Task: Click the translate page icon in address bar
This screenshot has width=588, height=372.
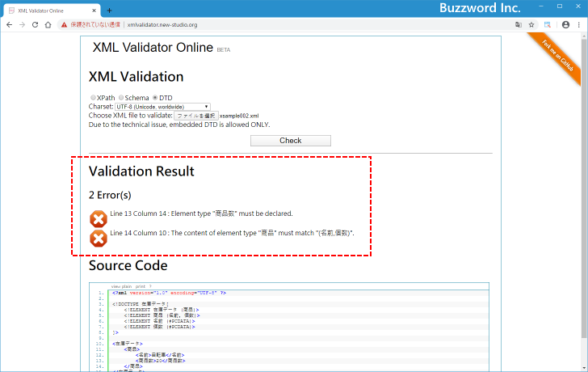Action: (x=518, y=25)
